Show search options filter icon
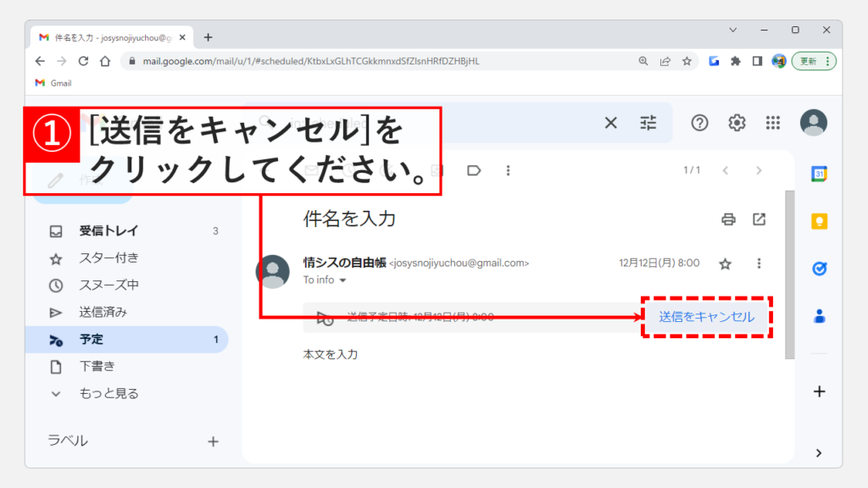 648,123
